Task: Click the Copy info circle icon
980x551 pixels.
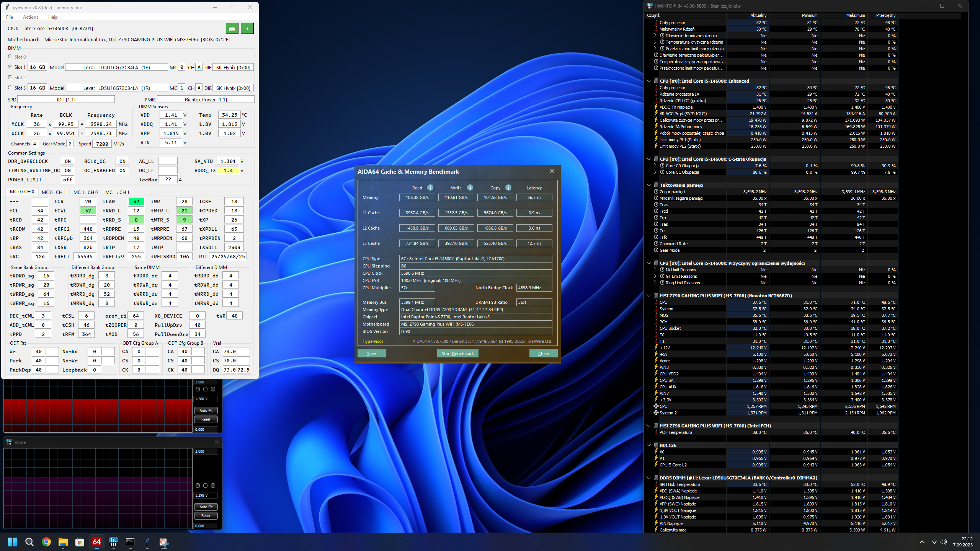Action: click(x=508, y=187)
